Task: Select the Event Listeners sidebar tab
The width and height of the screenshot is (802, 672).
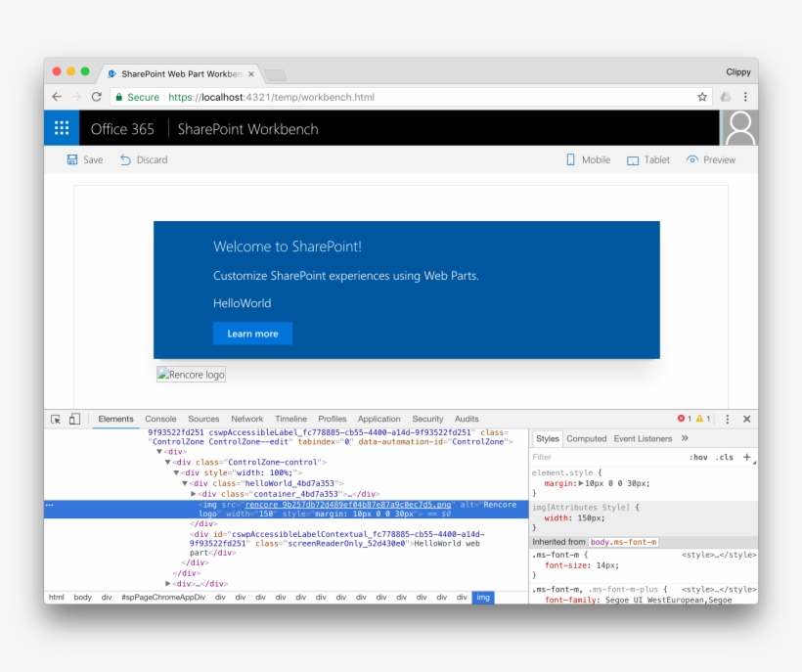Action: (x=643, y=439)
